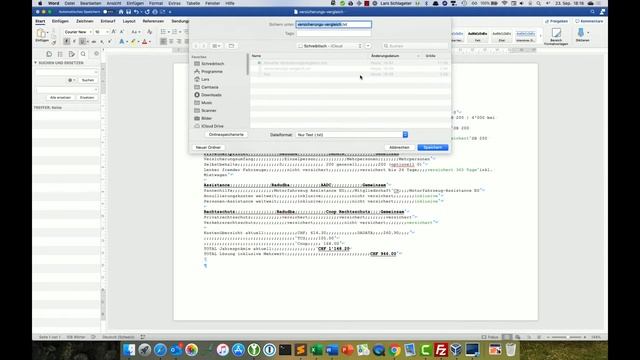Click the clear formatting icon
The height and width of the screenshot is (360, 640).
[149, 32]
